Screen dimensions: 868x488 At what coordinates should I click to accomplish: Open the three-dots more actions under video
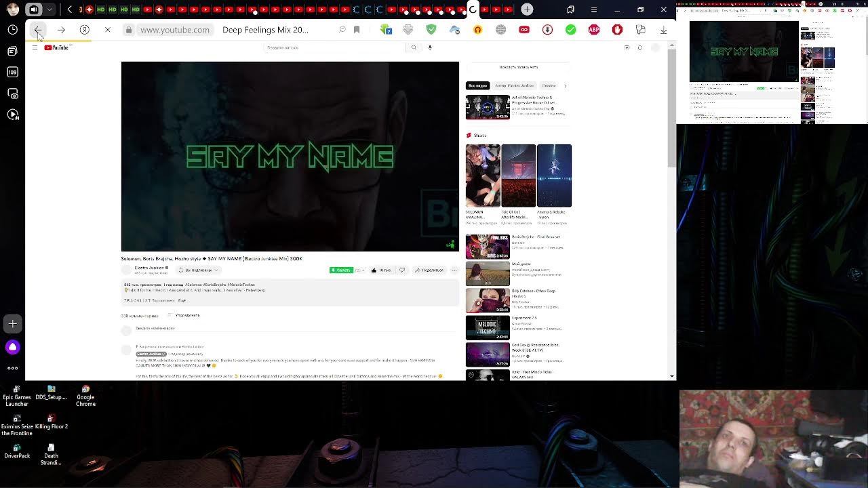[x=454, y=270]
